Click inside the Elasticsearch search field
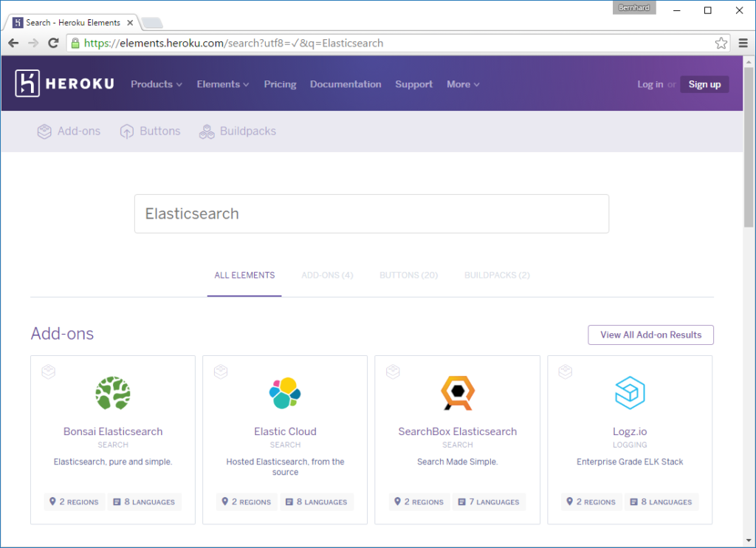The width and height of the screenshot is (756, 548). 371,213
